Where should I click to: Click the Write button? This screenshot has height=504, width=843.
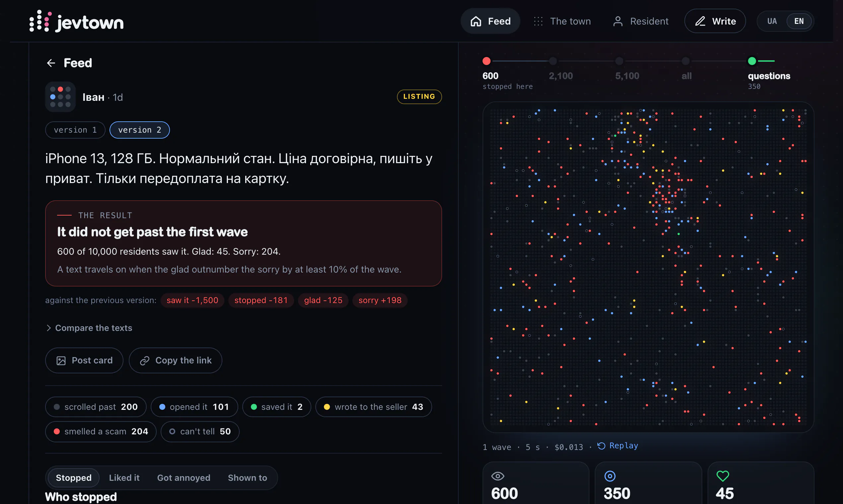tap(715, 21)
